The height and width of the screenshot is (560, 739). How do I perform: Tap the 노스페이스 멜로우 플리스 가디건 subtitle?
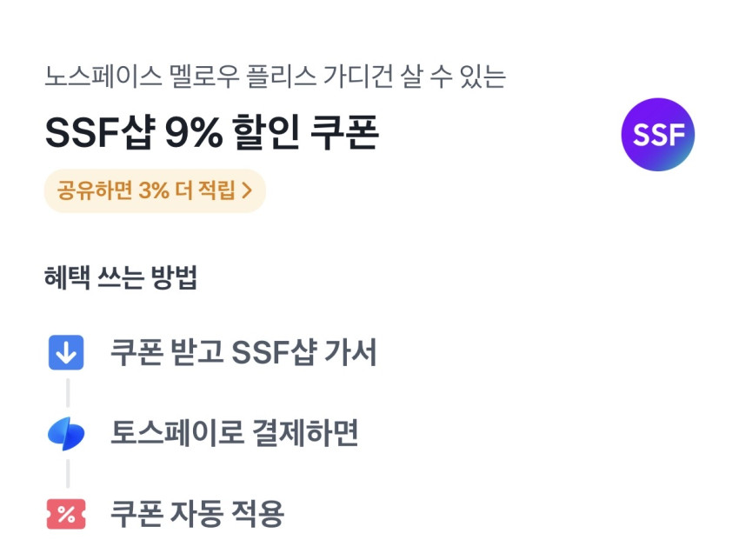coord(275,77)
